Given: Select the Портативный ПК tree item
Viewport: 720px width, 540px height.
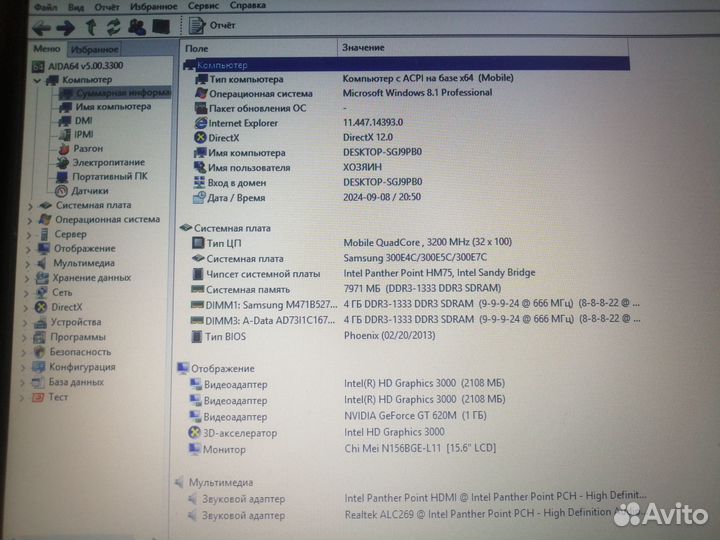Looking at the screenshot, I should pyautogui.click(x=101, y=176).
